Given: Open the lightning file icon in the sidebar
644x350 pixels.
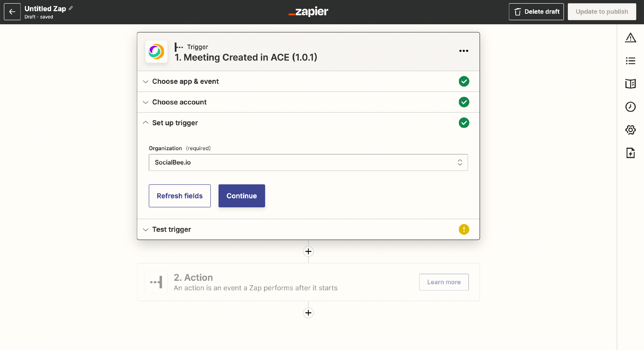Looking at the screenshot, I should 630,153.
